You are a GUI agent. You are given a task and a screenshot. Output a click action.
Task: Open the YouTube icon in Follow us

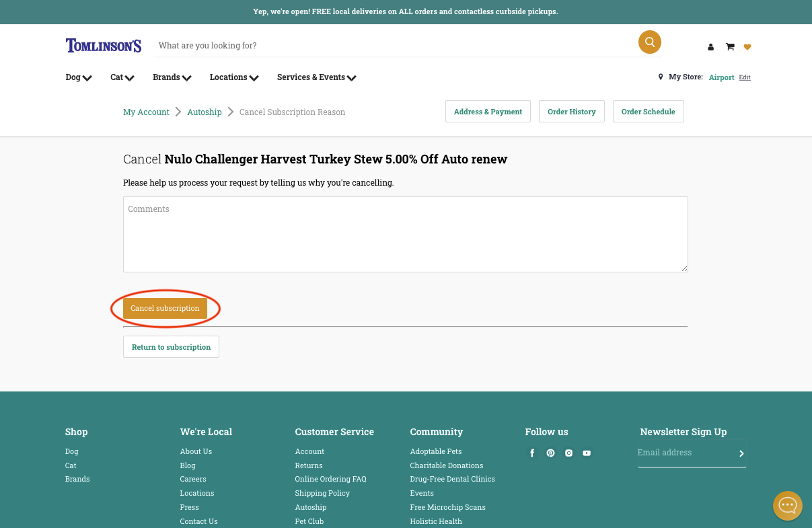[x=587, y=453]
